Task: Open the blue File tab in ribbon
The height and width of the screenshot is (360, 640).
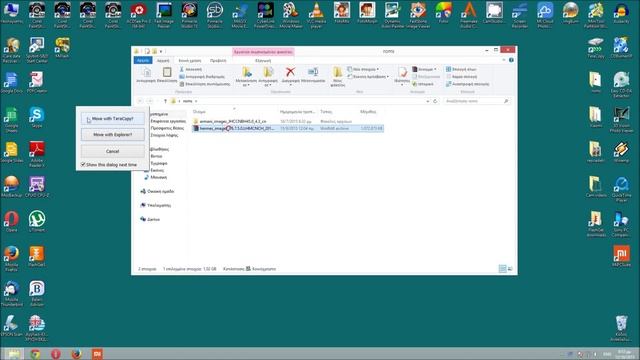Action: click(143, 60)
